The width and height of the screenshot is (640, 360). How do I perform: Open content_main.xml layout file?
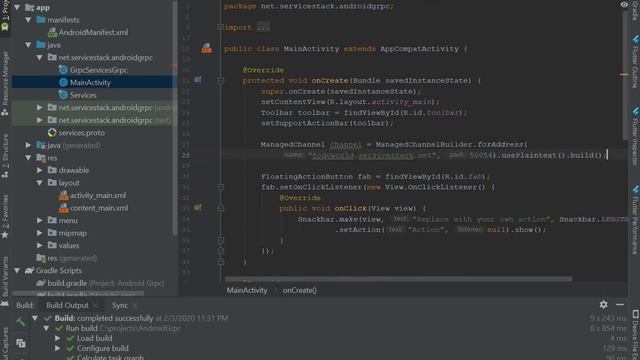99,208
